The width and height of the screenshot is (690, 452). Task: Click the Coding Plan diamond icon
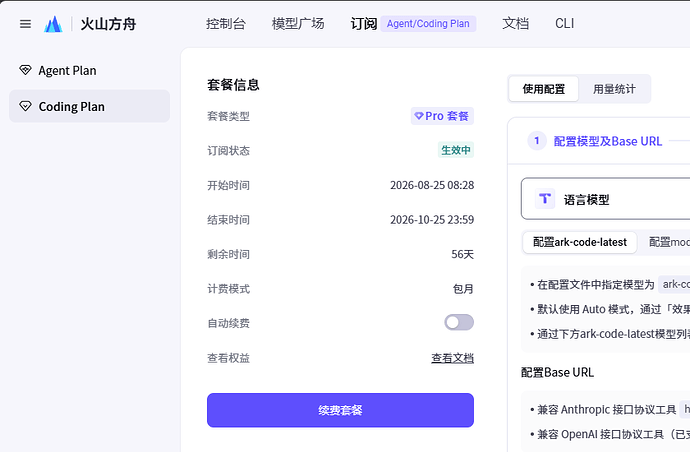coord(25,106)
